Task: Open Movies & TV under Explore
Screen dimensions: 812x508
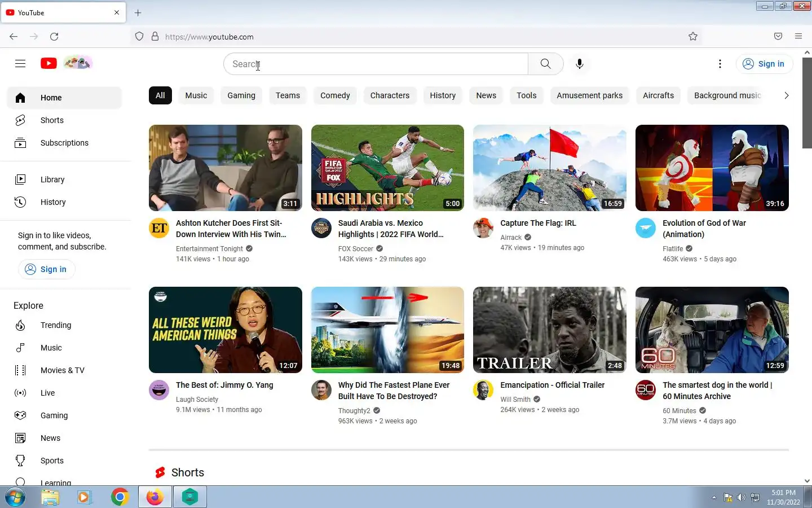Action: (x=64, y=370)
